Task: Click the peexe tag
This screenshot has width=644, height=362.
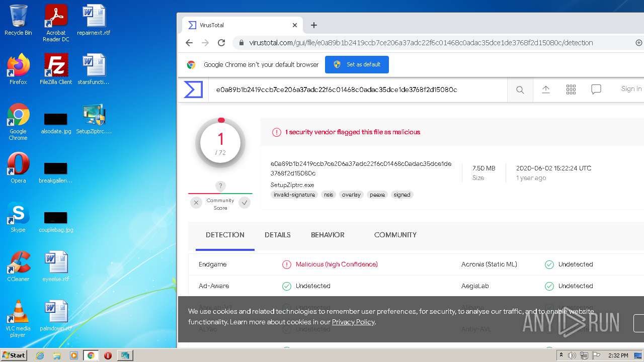Action: coord(377,195)
